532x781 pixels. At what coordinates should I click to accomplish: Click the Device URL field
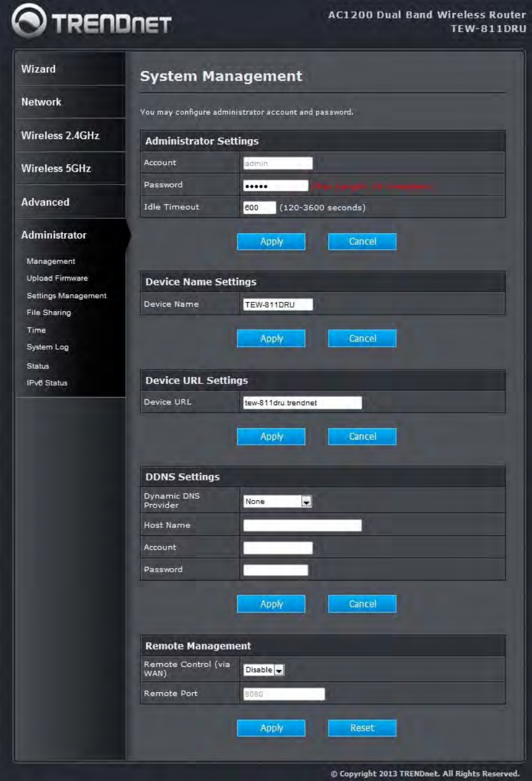pyautogui.click(x=302, y=403)
